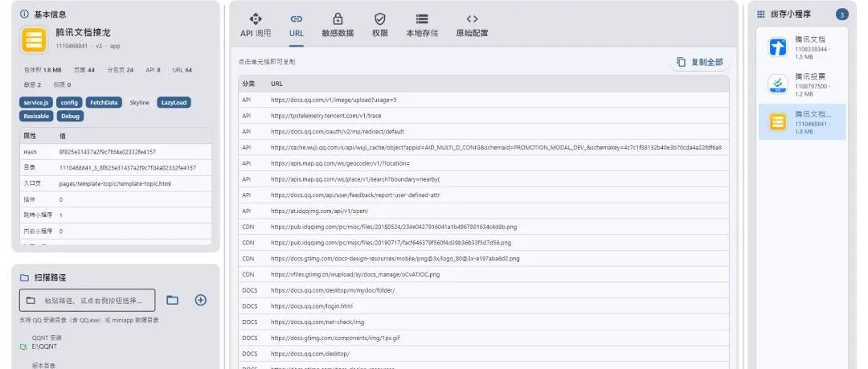
Task: Copy the docs.qq.com/desktop/m/mydoc/folder/ URL cell
Action: click(x=333, y=290)
